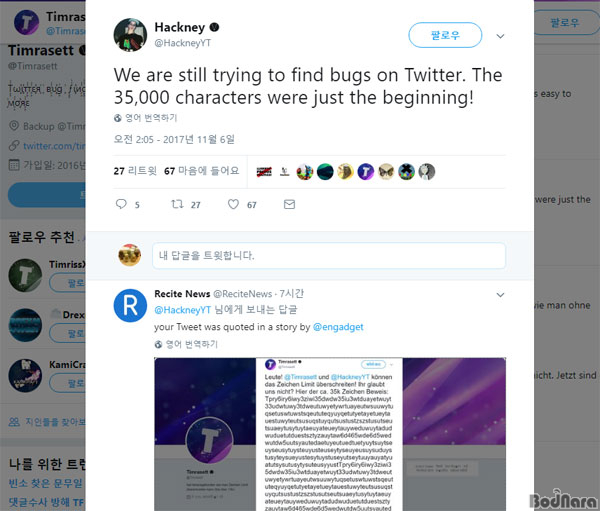Click the purple T liker avatar

coord(365,171)
